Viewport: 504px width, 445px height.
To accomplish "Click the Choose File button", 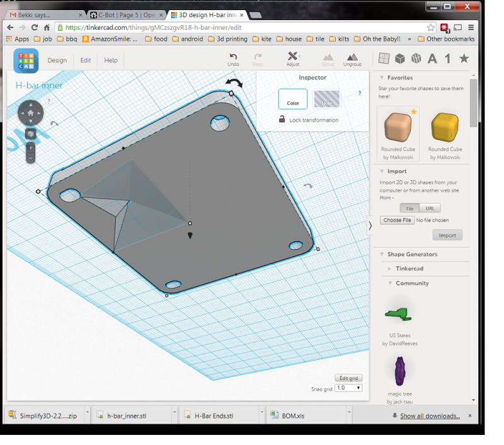I will pyautogui.click(x=398, y=220).
